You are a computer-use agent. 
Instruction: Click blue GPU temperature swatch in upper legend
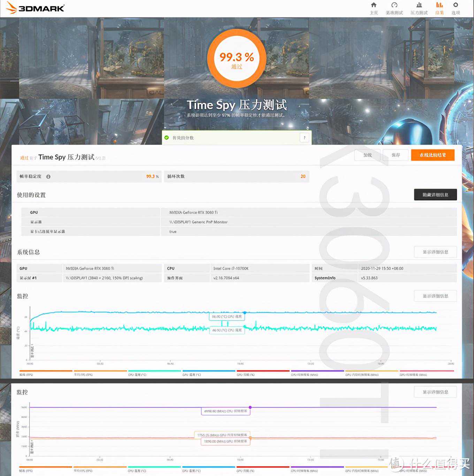click(208, 371)
